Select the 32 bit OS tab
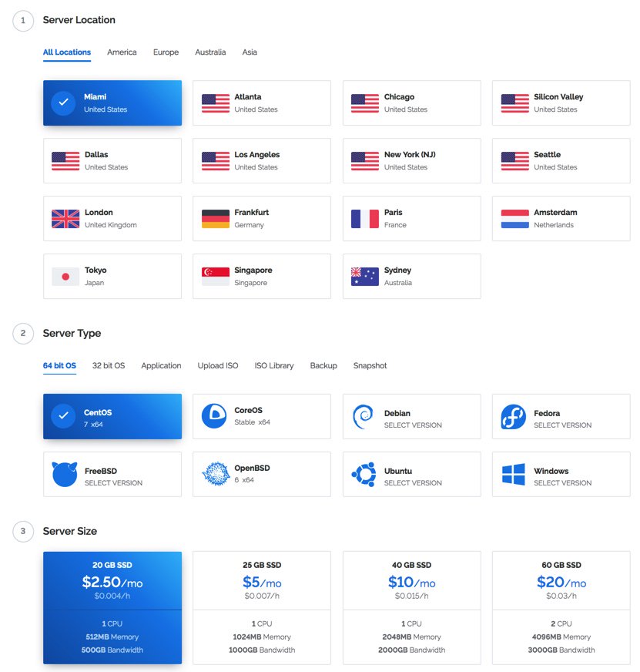The width and height of the screenshot is (640, 672). (109, 365)
